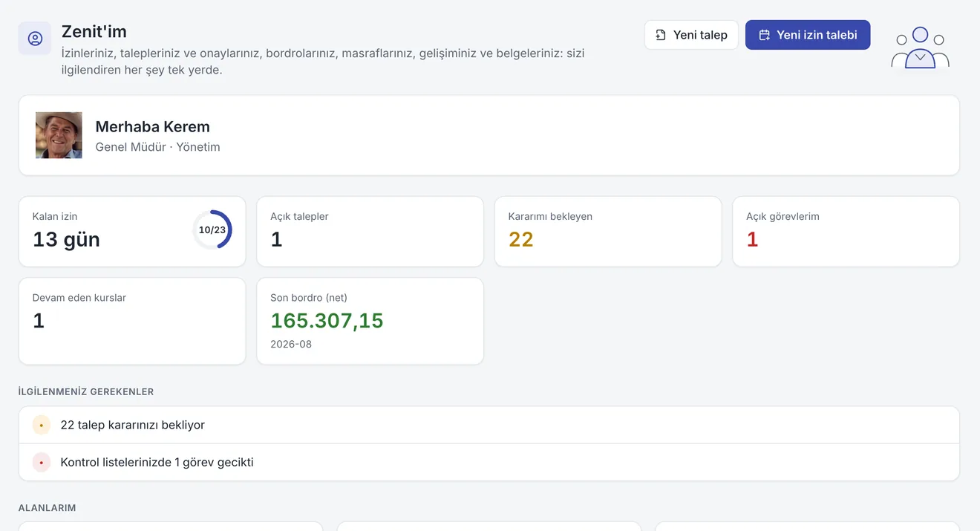Click the Merhaba Kerem greeting name
Viewport: 980px width, 531px height.
click(x=153, y=127)
